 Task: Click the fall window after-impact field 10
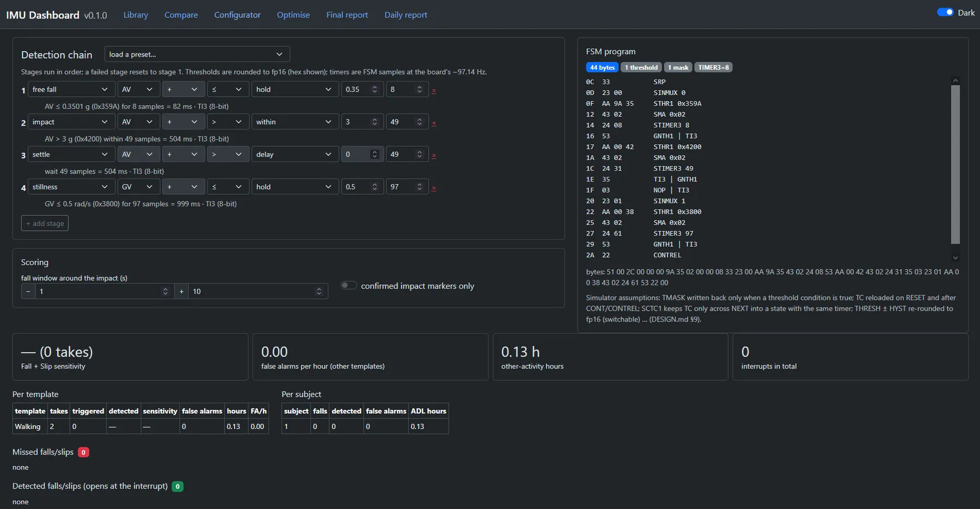click(258, 291)
